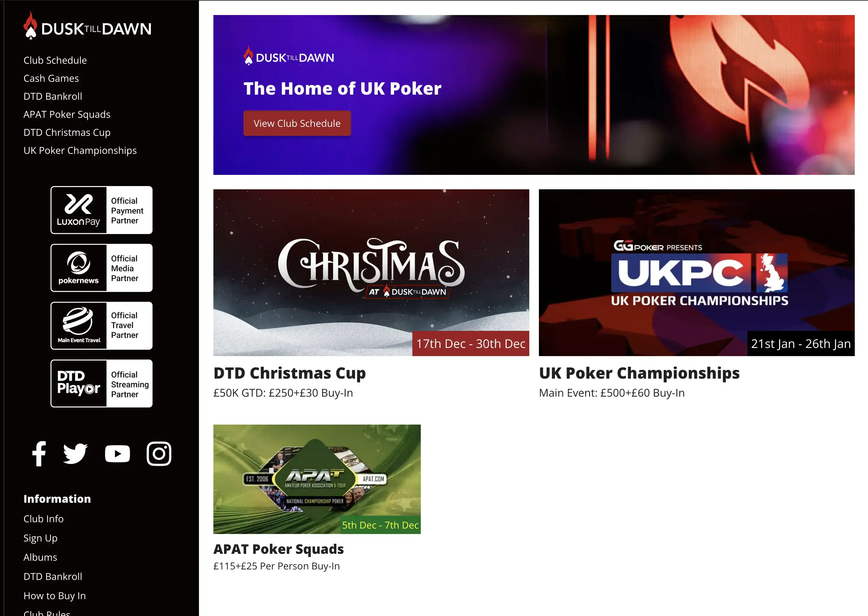Click the APAT Poker Squads heading link

(x=278, y=549)
